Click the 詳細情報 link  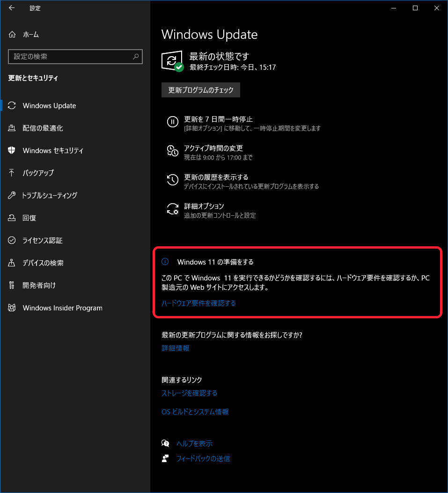tap(175, 348)
